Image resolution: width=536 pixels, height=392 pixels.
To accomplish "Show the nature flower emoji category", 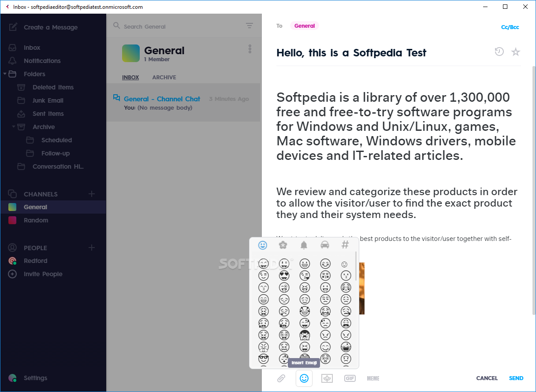I will pyautogui.click(x=283, y=245).
